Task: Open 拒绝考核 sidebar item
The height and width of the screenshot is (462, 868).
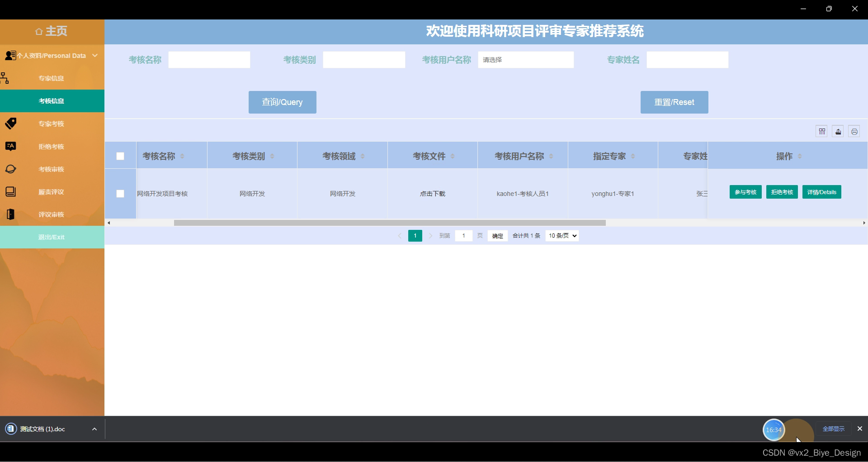Action: [x=51, y=147]
